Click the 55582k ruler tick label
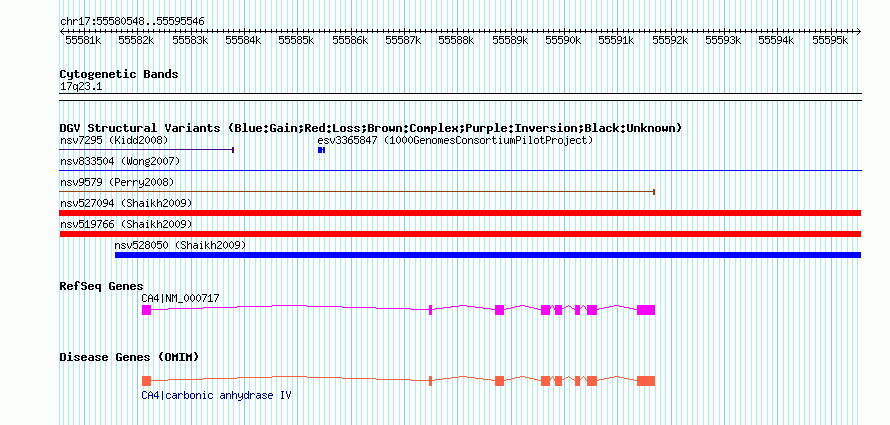The image size is (890, 425). tap(137, 40)
